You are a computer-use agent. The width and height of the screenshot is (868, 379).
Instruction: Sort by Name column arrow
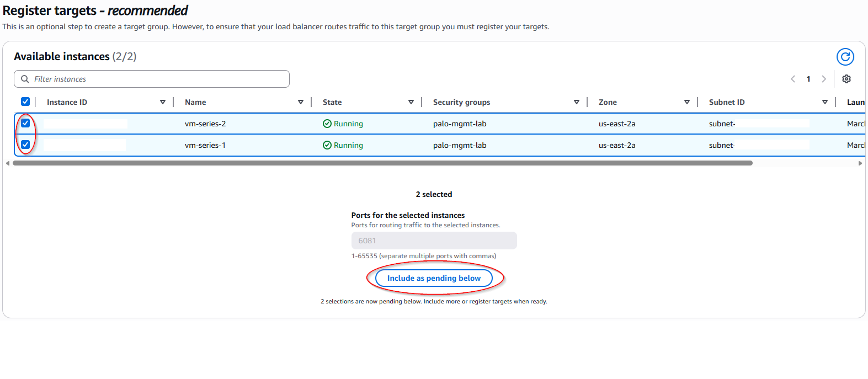[301, 102]
